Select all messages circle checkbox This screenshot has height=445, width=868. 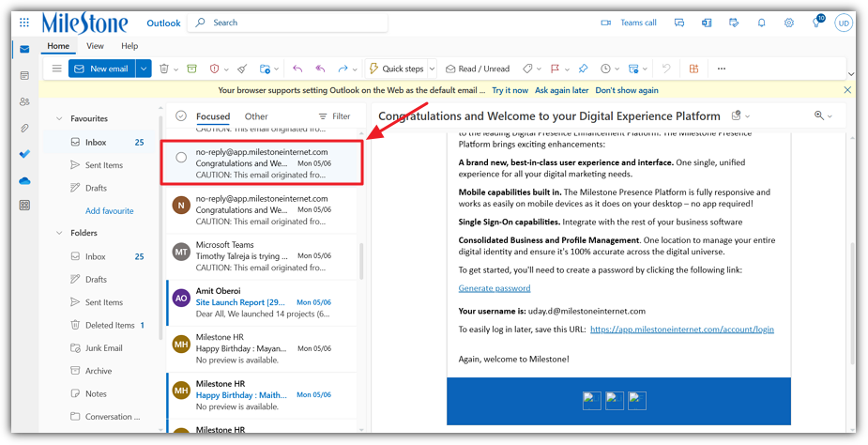point(181,115)
